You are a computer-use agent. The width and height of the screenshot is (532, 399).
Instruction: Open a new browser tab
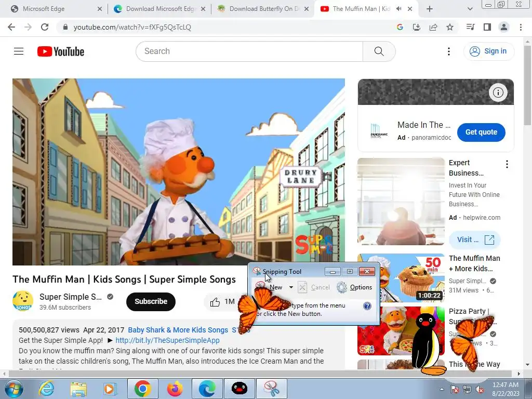(430, 9)
